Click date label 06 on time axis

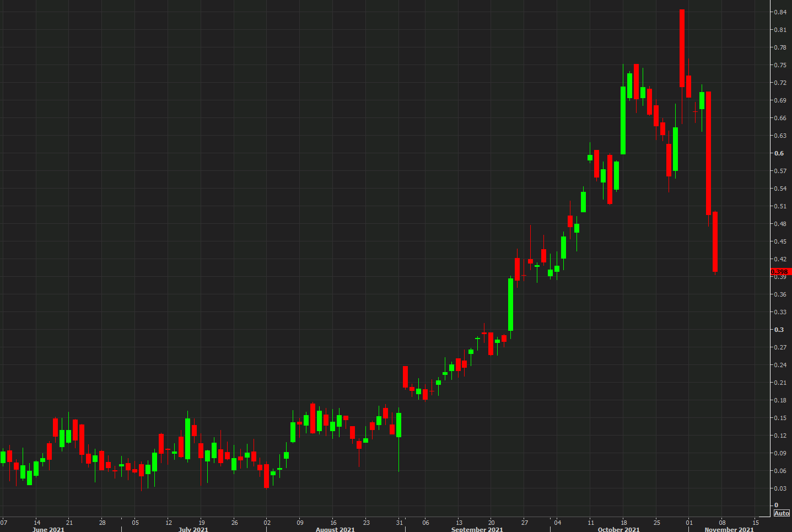tap(426, 522)
